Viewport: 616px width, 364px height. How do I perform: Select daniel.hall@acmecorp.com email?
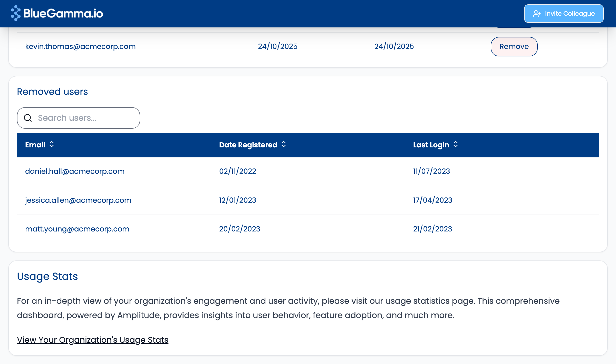click(x=75, y=171)
